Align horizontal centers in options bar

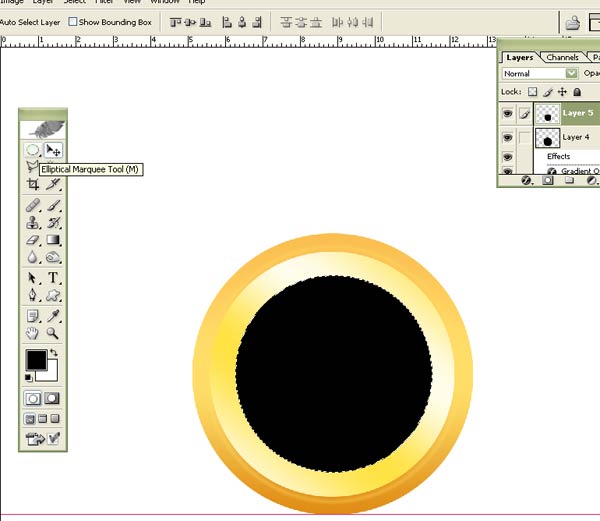coord(242,23)
